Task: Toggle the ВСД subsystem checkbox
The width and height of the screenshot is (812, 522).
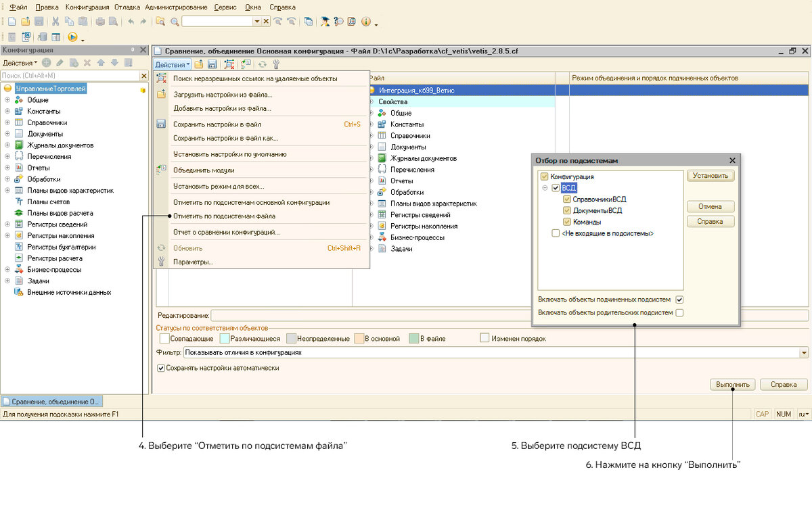Action: click(556, 188)
